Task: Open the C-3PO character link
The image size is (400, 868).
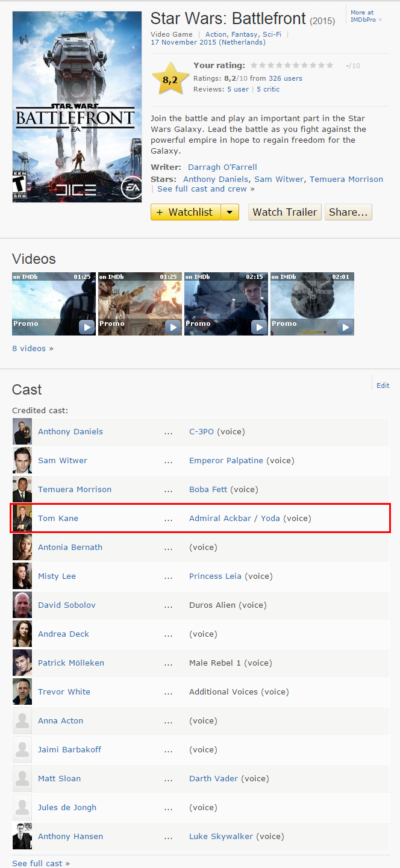Action: pos(202,431)
